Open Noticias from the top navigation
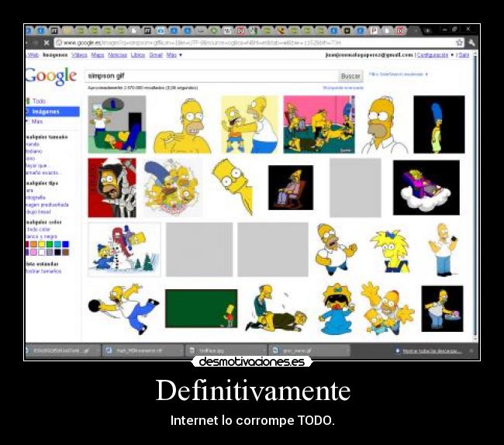The height and width of the screenshot is (445, 504). tap(117, 55)
